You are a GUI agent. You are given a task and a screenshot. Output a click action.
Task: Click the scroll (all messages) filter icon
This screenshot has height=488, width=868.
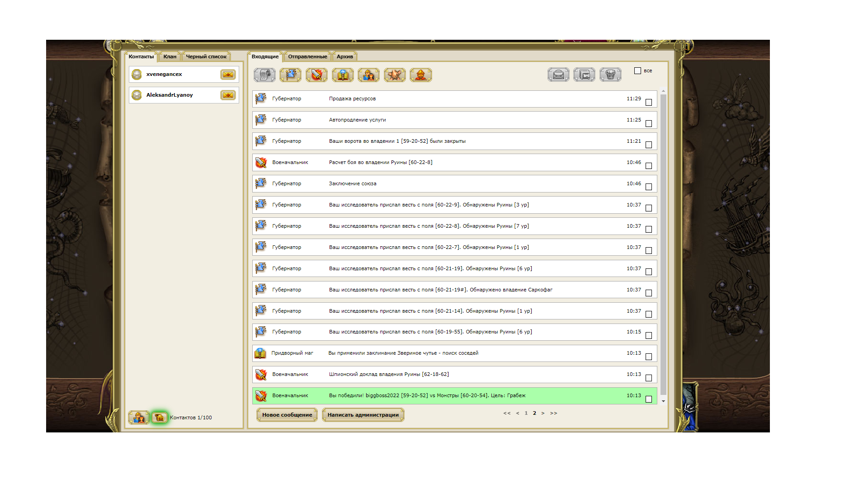264,75
